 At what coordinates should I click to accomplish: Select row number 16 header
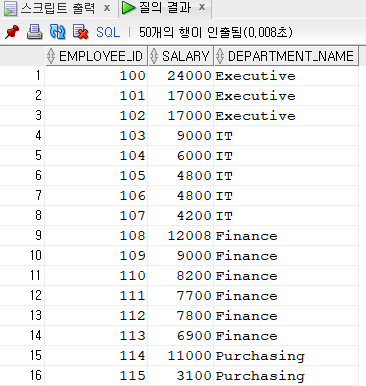22,376
